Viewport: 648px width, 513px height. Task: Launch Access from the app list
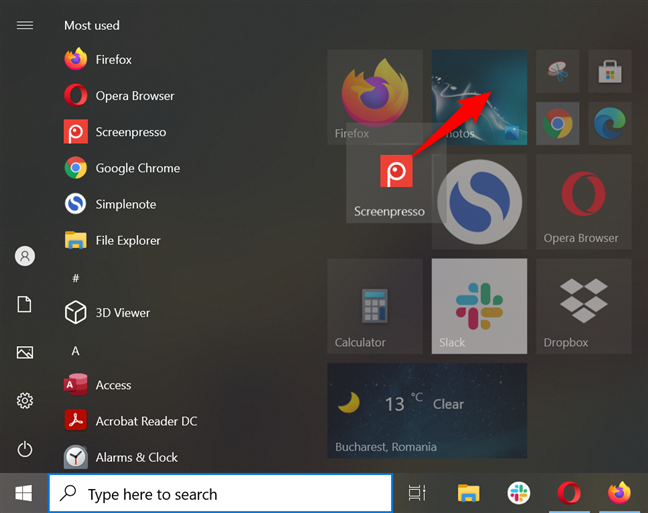coord(98,385)
